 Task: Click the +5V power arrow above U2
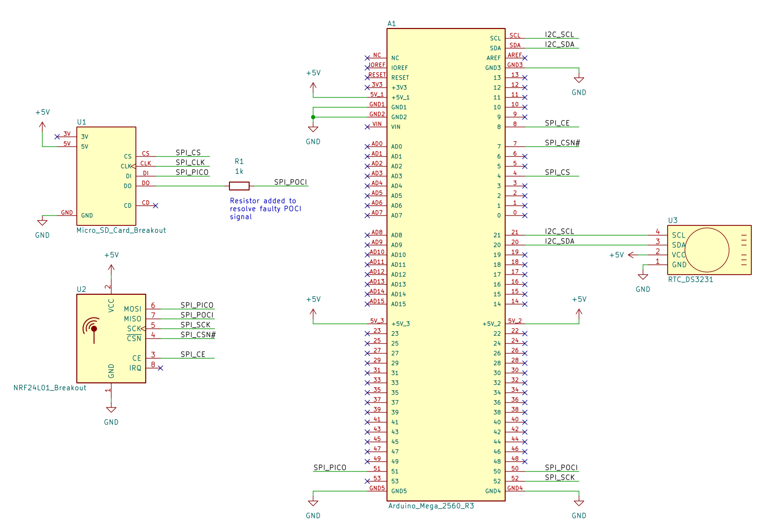111,269
